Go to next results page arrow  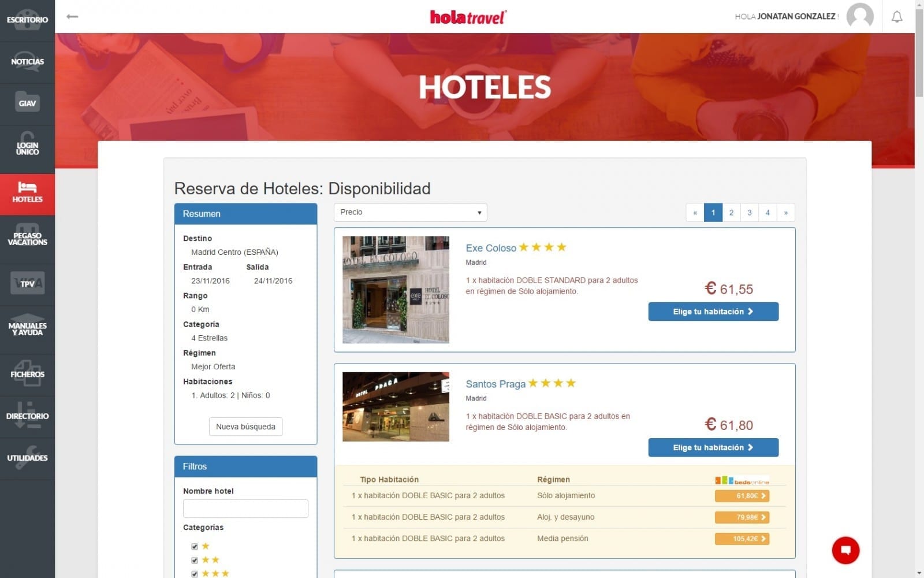point(786,213)
